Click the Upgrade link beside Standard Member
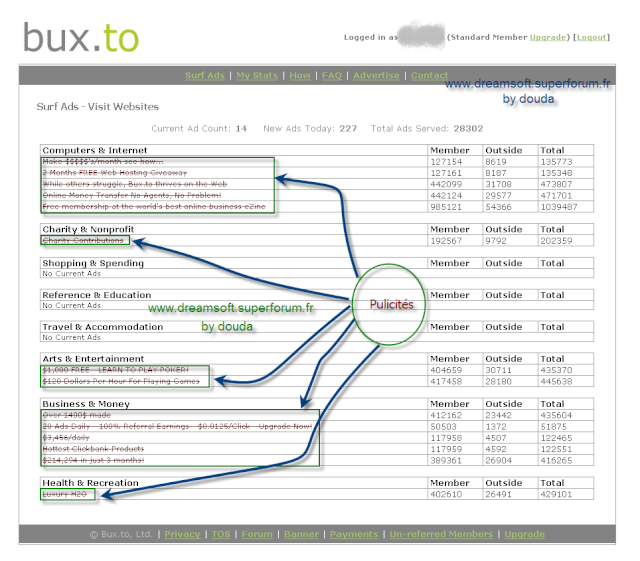Screen dimensions: 640x561 tap(548, 37)
